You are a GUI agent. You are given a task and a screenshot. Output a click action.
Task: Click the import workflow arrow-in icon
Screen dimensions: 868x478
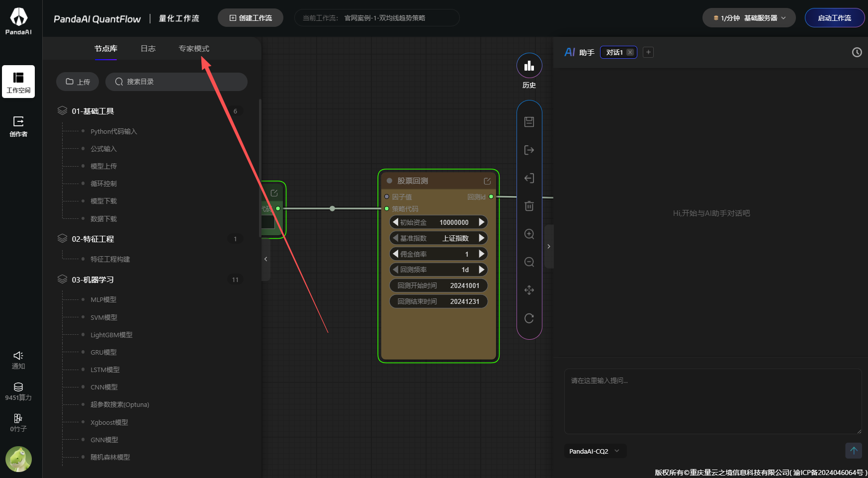[529, 178]
